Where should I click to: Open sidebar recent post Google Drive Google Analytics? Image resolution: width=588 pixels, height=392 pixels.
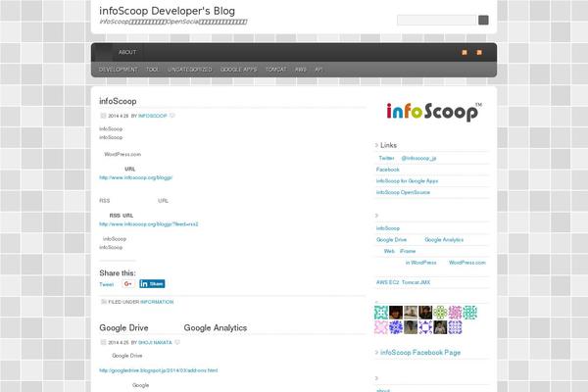click(419, 240)
